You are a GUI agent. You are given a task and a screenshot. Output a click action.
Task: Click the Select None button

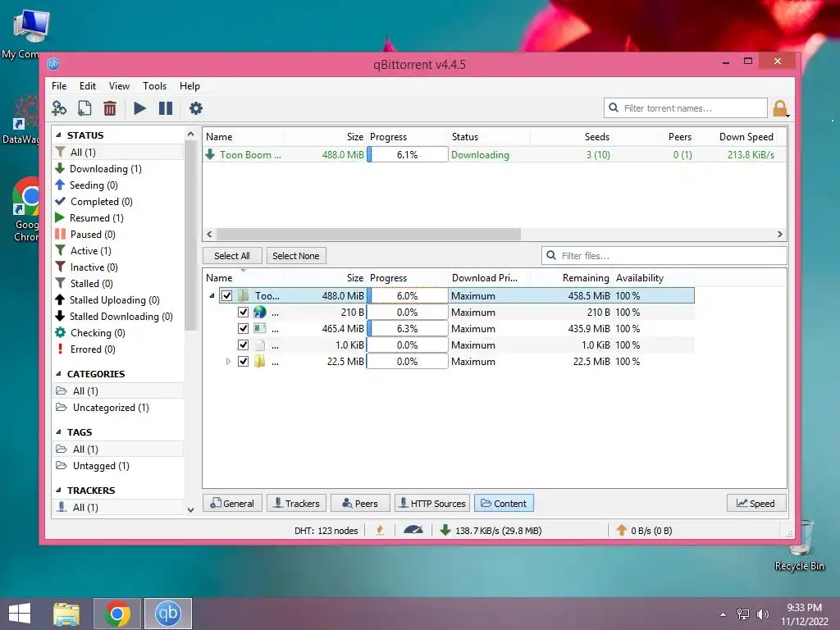tap(295, 256)
